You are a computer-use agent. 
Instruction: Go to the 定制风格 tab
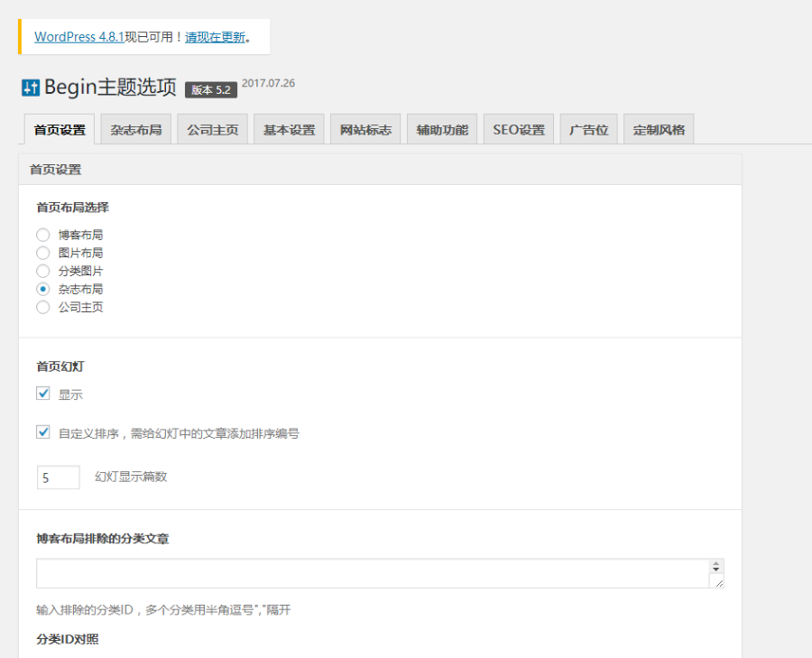(659, 130)
